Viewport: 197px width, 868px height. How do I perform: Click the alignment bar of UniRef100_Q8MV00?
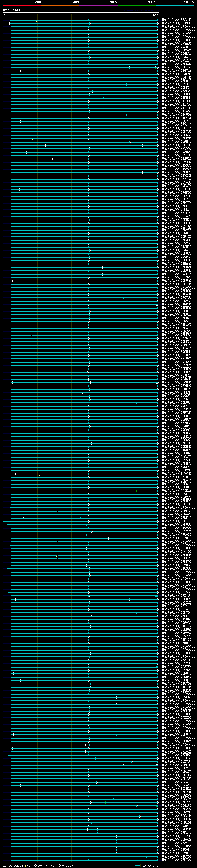85,860
